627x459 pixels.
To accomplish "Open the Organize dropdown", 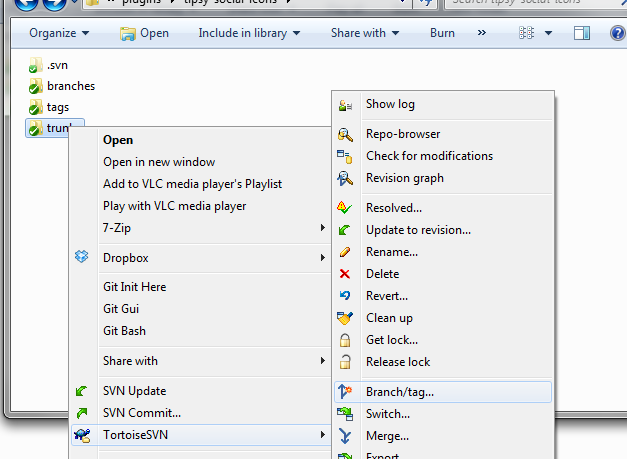I will coord(59,33).
